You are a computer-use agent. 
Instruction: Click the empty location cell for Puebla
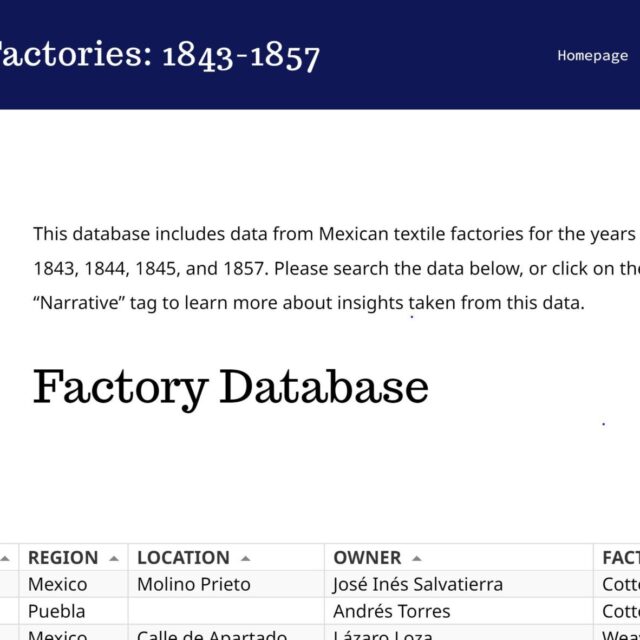(225, 611)
